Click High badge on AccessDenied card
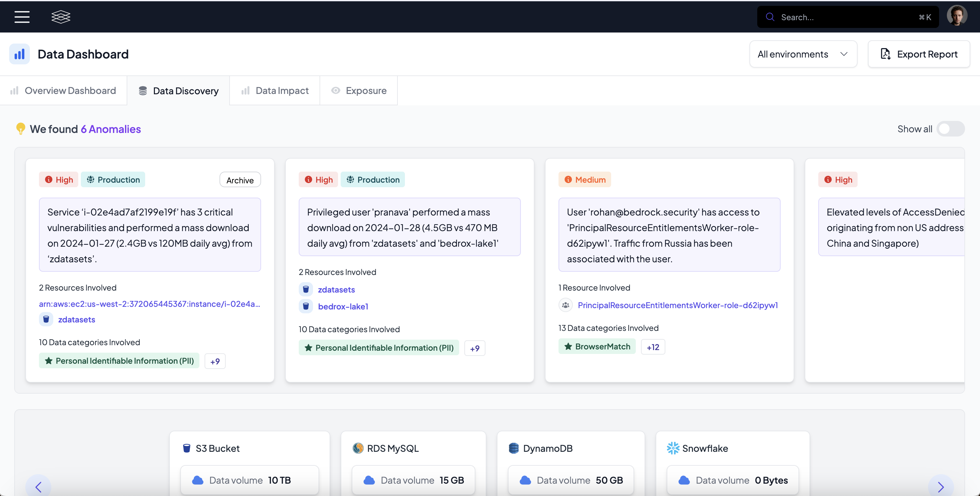The height and width of the screenshot is (496, 980). pos(838,179)
